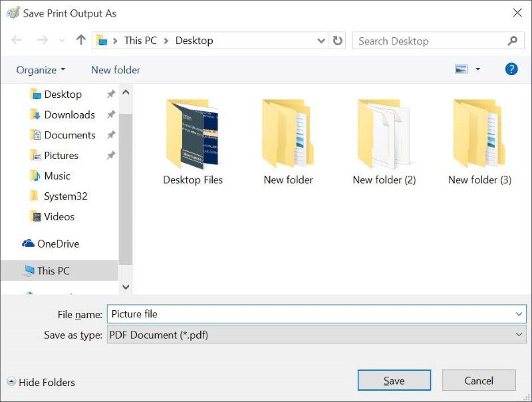Image resolution: width=532 pixels, height=402 pixels.
Task: Click inside the File name field
Action: pos(306,314)
